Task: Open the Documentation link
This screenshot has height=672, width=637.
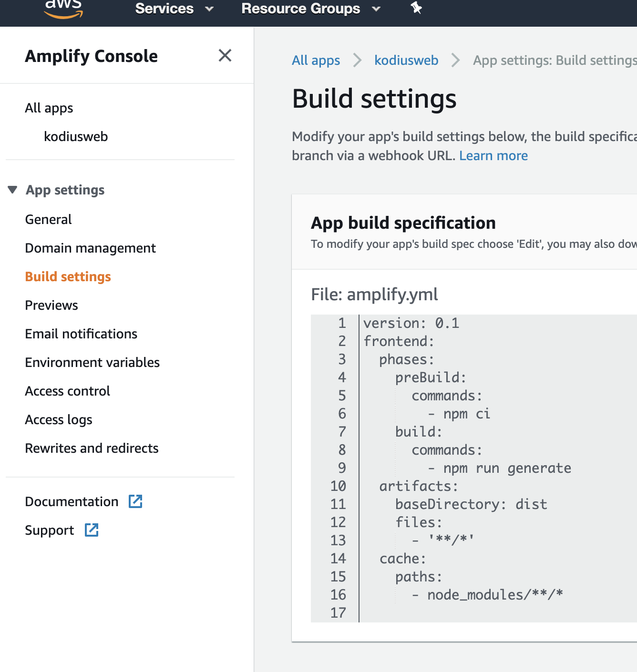Action: click(x=72, y=501)
